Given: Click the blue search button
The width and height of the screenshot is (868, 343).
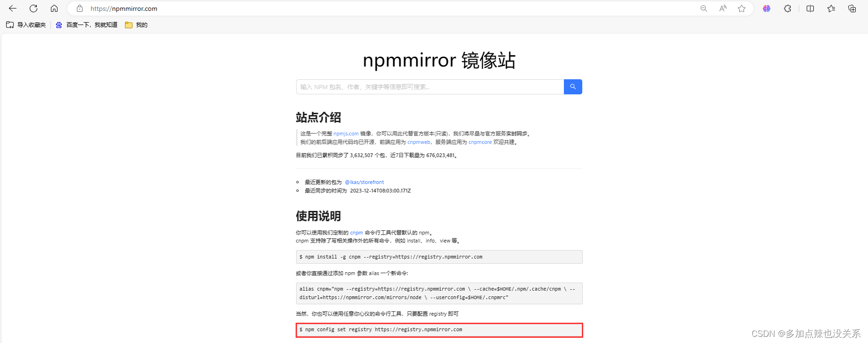Looking at the screenshot, I should [x=573, y=87].
